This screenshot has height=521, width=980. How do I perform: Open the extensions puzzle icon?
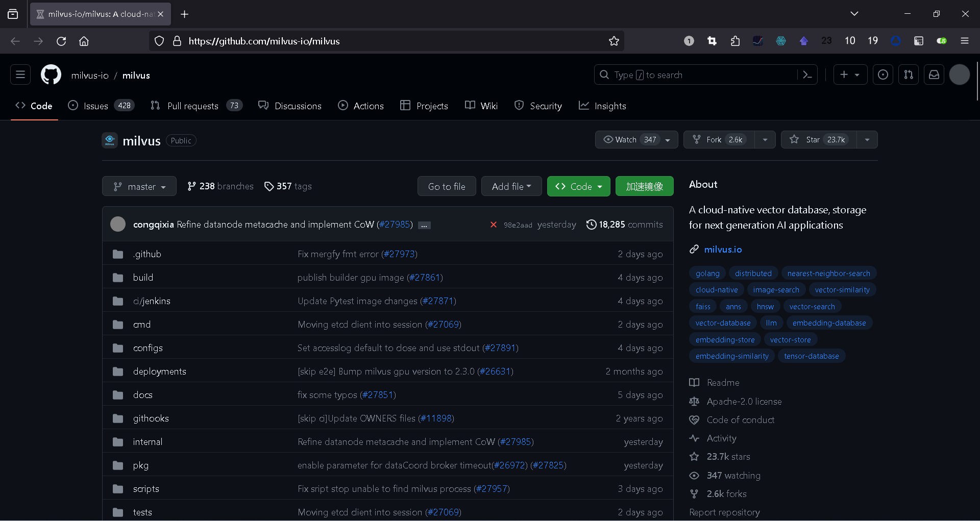tap(735, 41)
